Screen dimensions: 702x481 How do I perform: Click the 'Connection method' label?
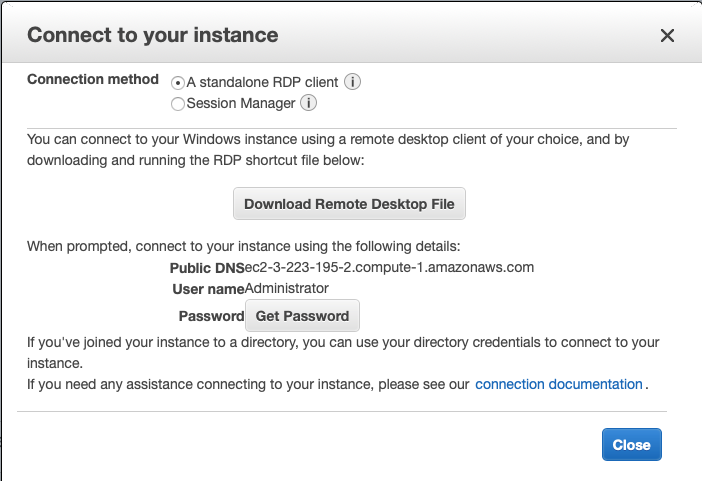tap(92, 79)
